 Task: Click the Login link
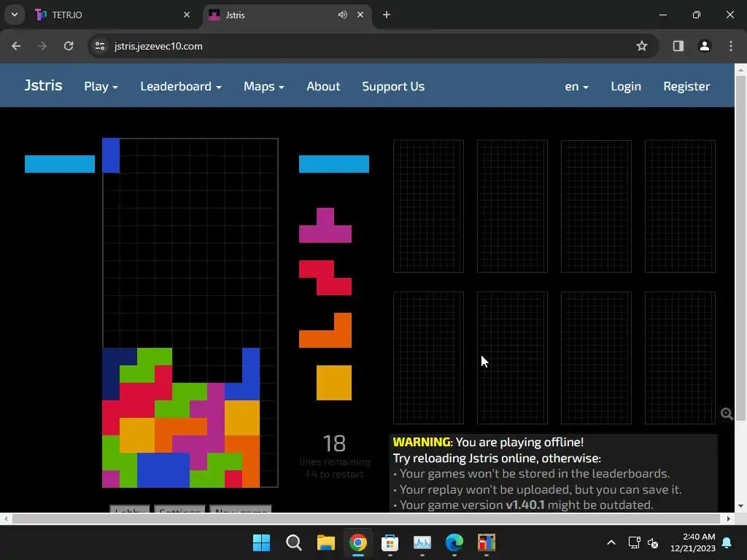coord(626,86)
